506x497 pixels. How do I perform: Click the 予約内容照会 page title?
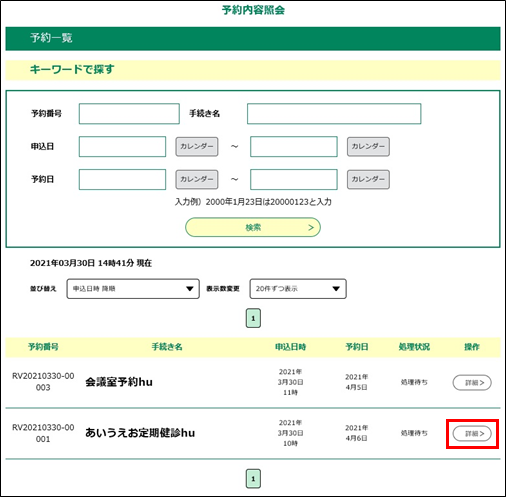pos(253,10)
